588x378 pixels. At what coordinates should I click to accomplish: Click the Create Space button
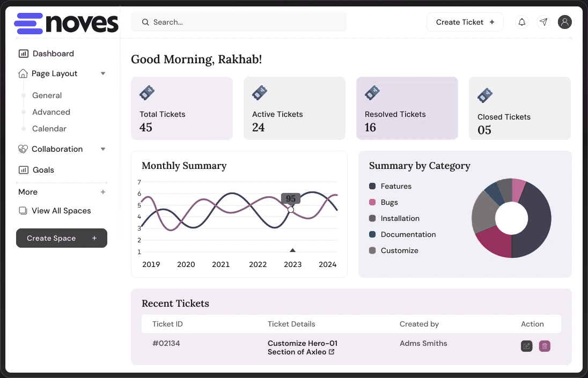click(x=61, y=238)
